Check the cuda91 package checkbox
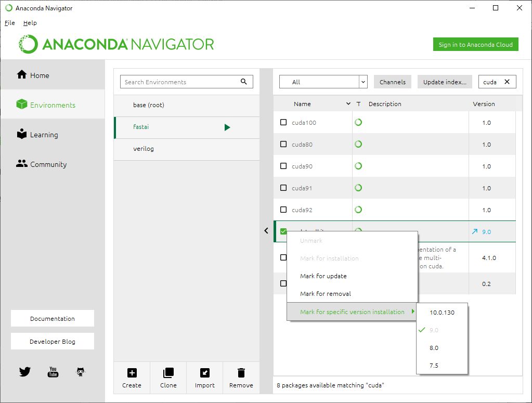 [x=283, y=188]
